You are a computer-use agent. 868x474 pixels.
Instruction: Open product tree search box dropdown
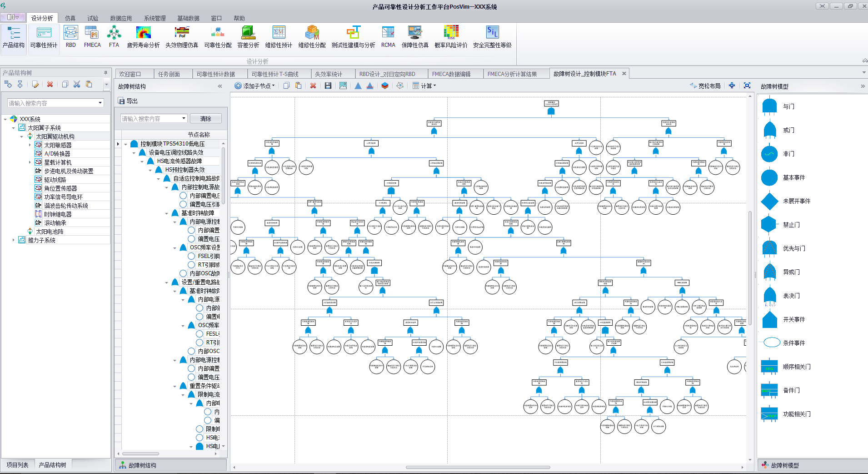pyautogui.click(x=100, y=103)
